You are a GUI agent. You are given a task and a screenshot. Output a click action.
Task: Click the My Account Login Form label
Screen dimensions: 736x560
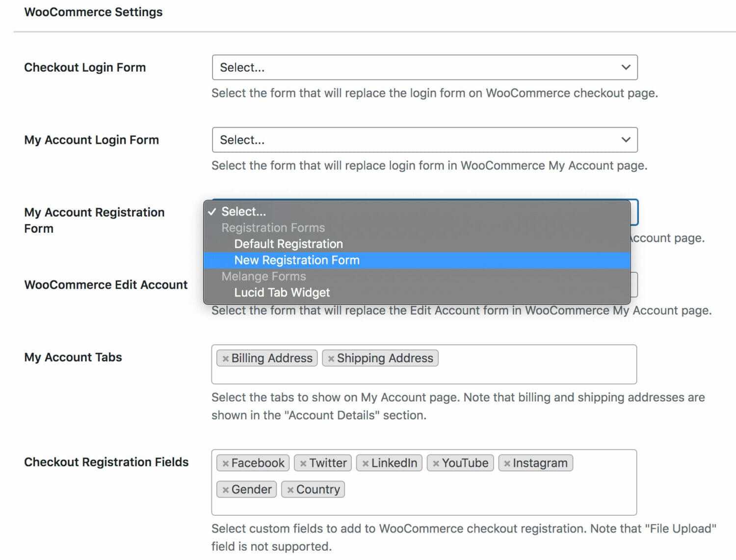(91, 140)
